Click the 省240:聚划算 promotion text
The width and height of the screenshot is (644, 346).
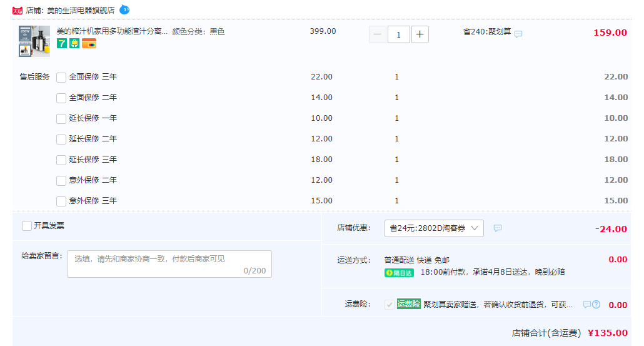pos(487,32)
